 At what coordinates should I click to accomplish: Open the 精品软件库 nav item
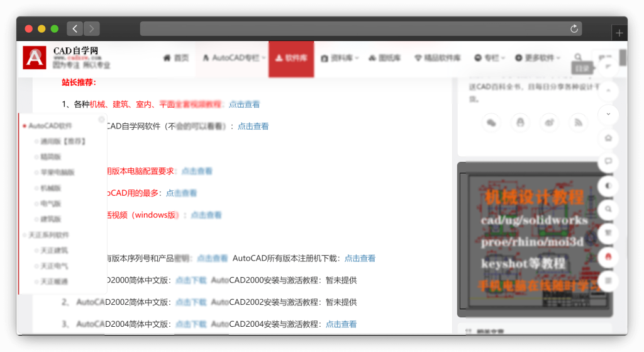coord(438,58)
